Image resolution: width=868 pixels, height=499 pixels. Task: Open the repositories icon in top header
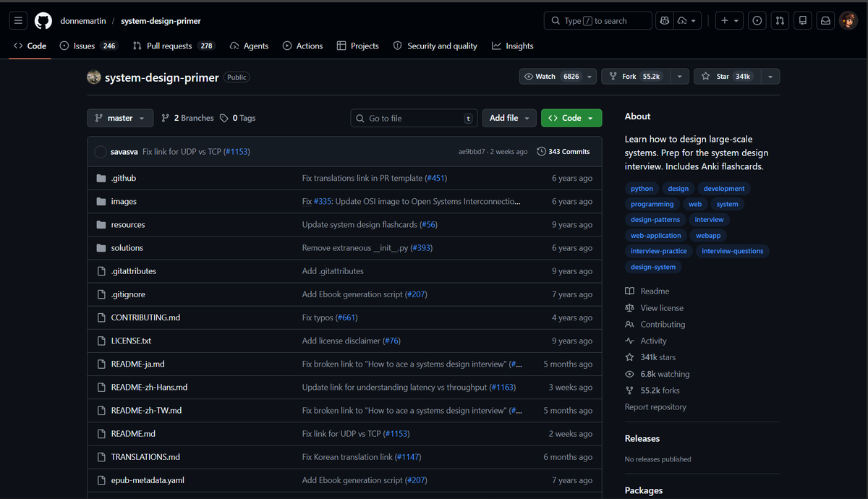point(802,21)
